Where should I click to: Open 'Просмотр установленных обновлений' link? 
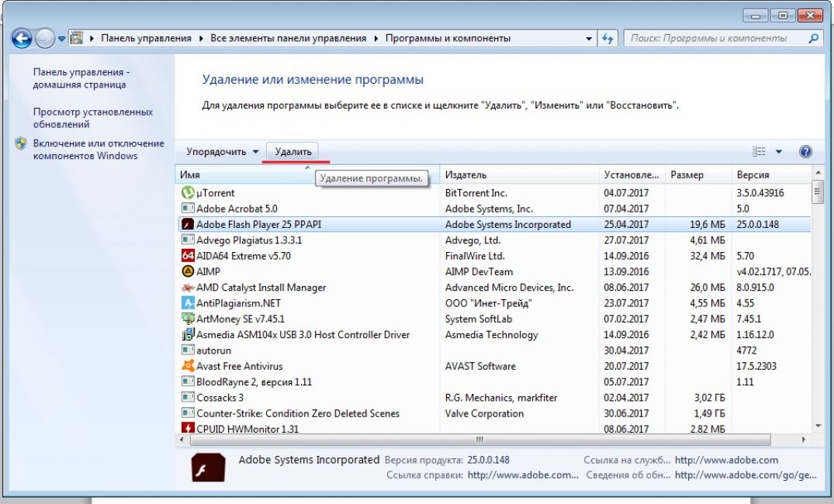93,118
